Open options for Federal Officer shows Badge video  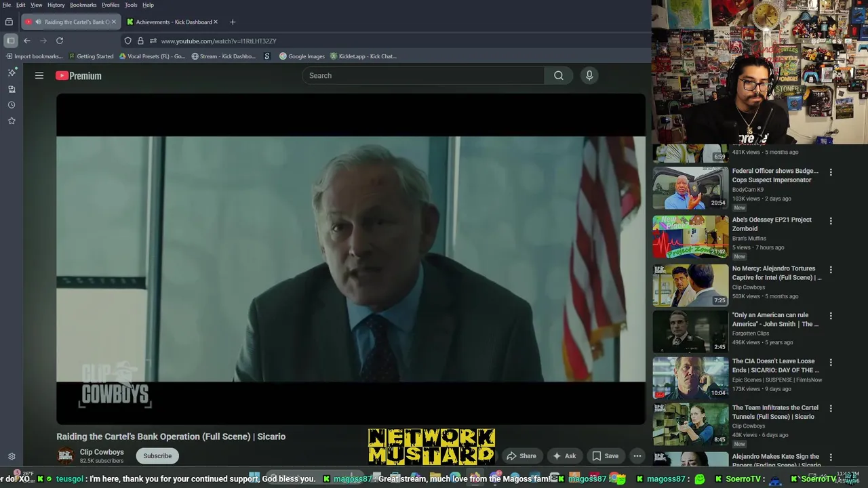click(x=831, y=172)
